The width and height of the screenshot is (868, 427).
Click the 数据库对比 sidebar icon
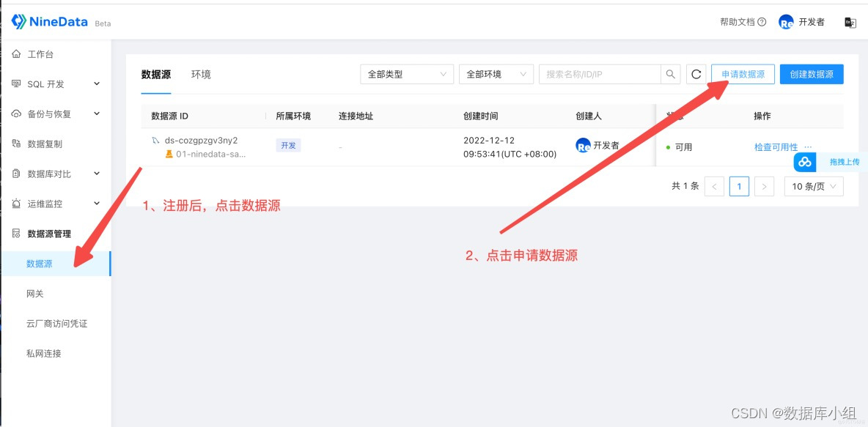click(x=17, y=174)
